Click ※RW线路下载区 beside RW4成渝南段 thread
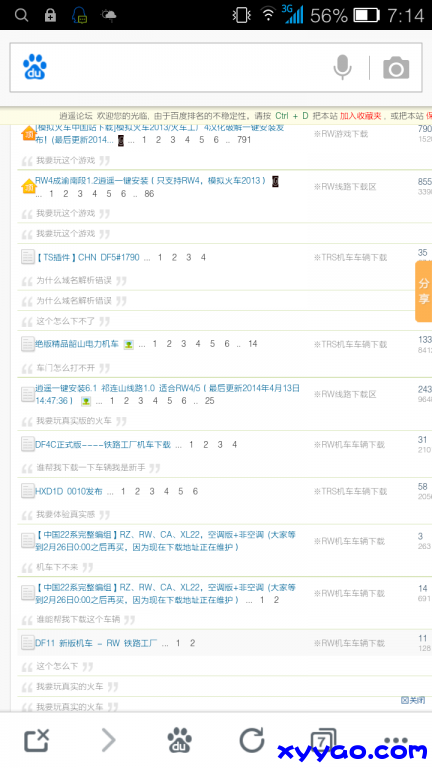 (345, 187)
